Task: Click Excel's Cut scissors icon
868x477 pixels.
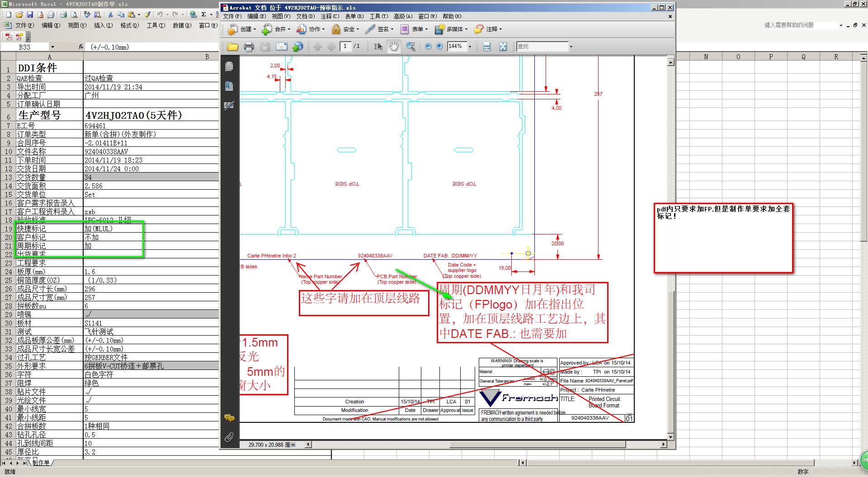Action: tap(110, 14)
